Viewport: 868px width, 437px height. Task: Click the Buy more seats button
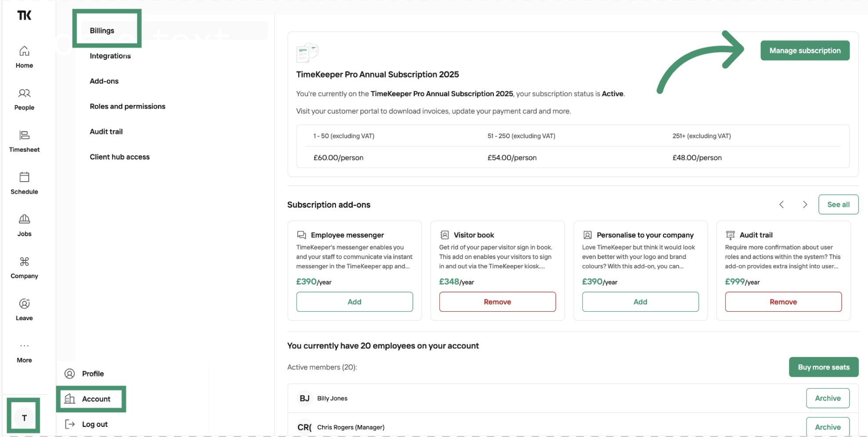point(824,367)
